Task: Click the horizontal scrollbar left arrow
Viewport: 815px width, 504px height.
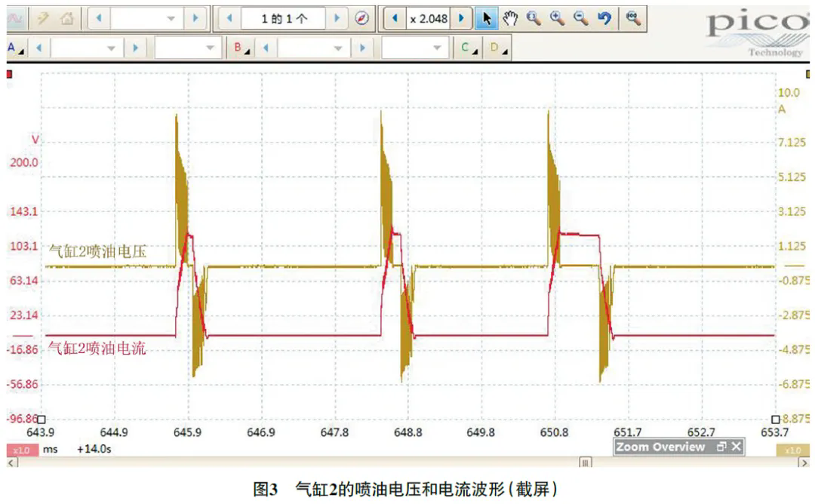Action: pos(12,463)
